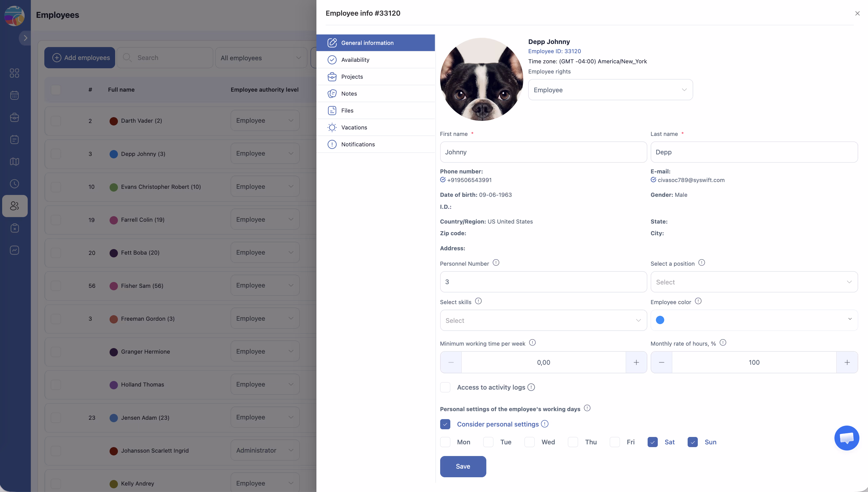Switch to the Availability tab
Image resolution: width=868 pixels, height=492 pixels.
[355, 60]
